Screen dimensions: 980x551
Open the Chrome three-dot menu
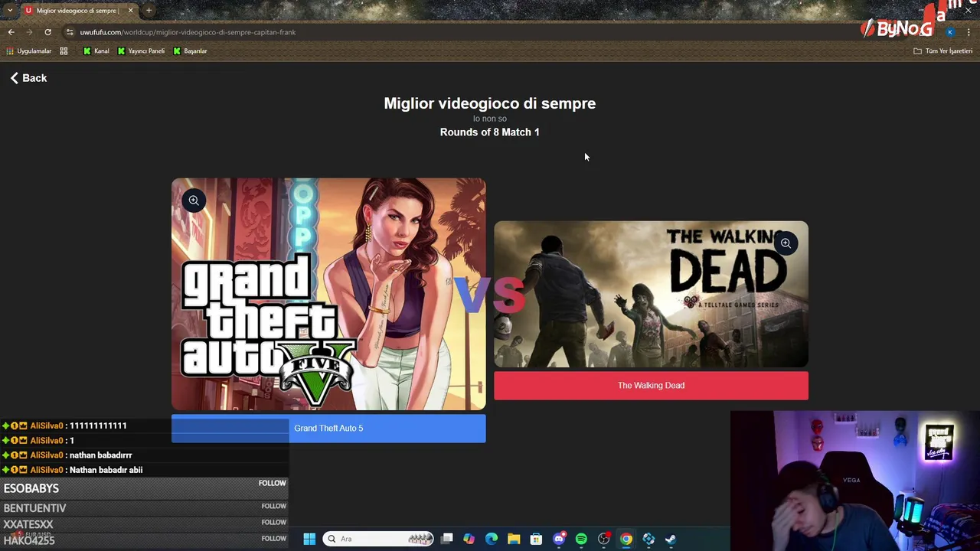(969, 32)
